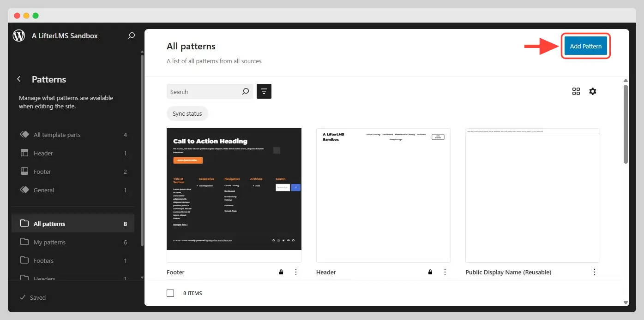The width and height of the screenshot is (644, 320).
Task: Open the filter options beside search
Action: click(x=264, y=91)
